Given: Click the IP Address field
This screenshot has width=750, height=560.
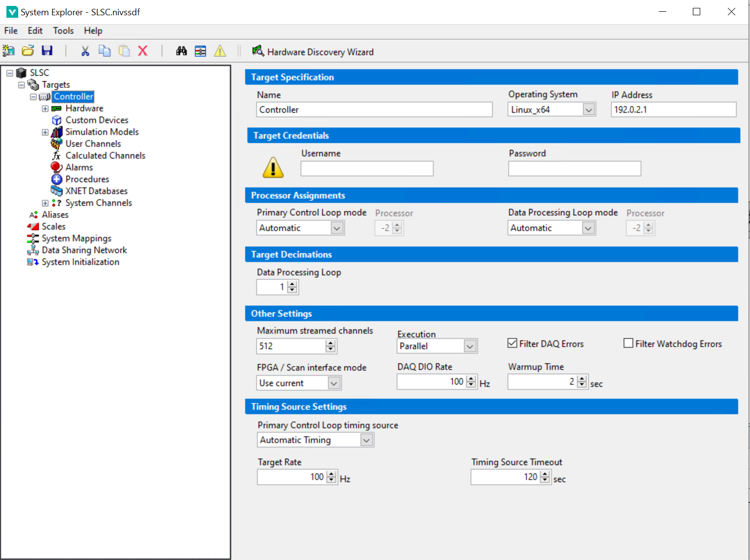Looking at the screenshot, I should (x=674, y=109).
